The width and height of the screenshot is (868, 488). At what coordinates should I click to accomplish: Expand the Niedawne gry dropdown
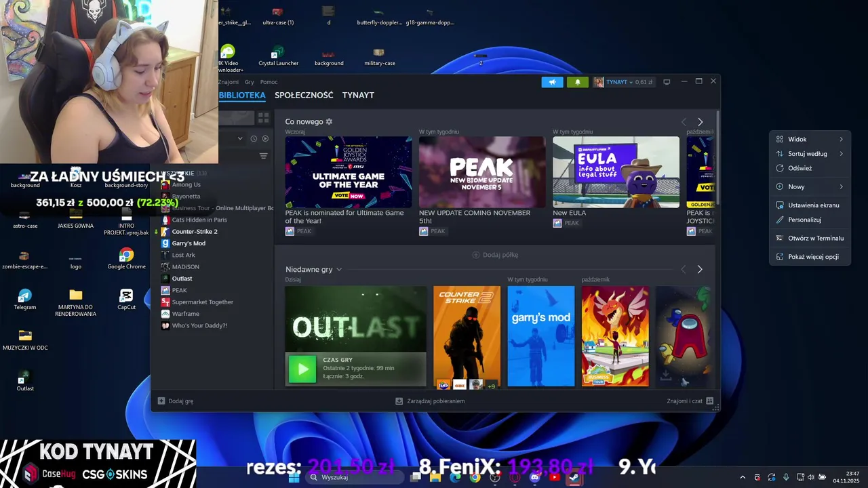(339, 269)
